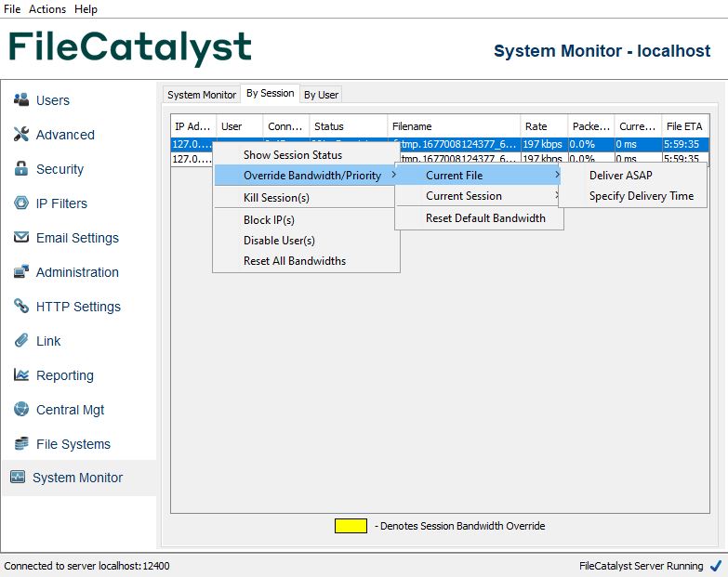Click the IP Filters icon
728x577 pixels.
click(21, 203)
